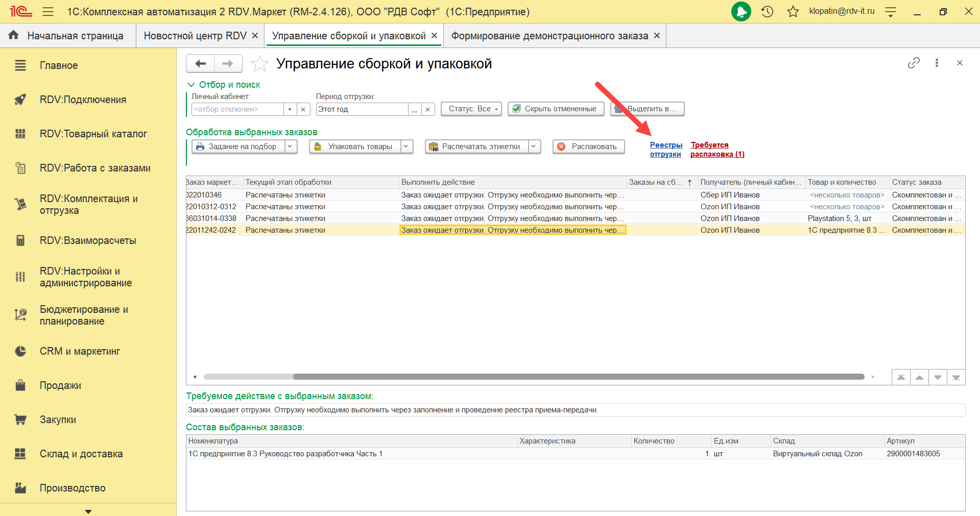Toggle the 'Скрыть отмененные' checkbox button
Image resolution: width=980 pixels, height=516 pixels.
pyautogui.click(x=556, y=109)
